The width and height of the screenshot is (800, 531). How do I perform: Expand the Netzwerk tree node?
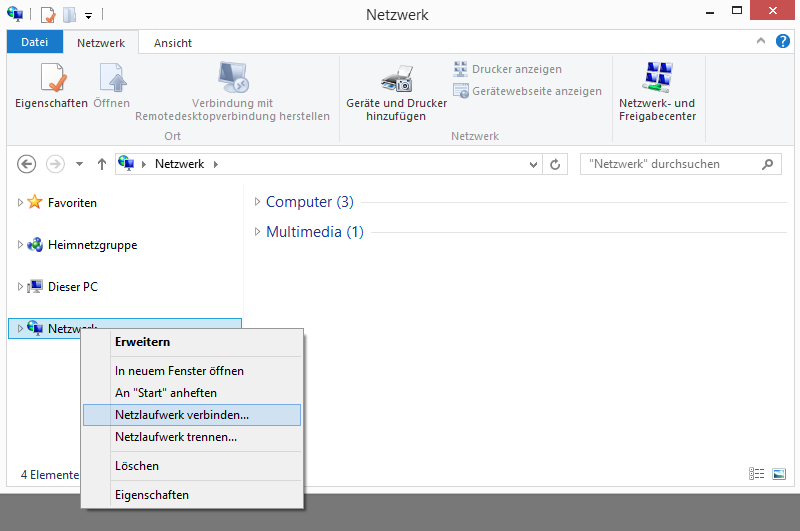click(x=20, y=328)
